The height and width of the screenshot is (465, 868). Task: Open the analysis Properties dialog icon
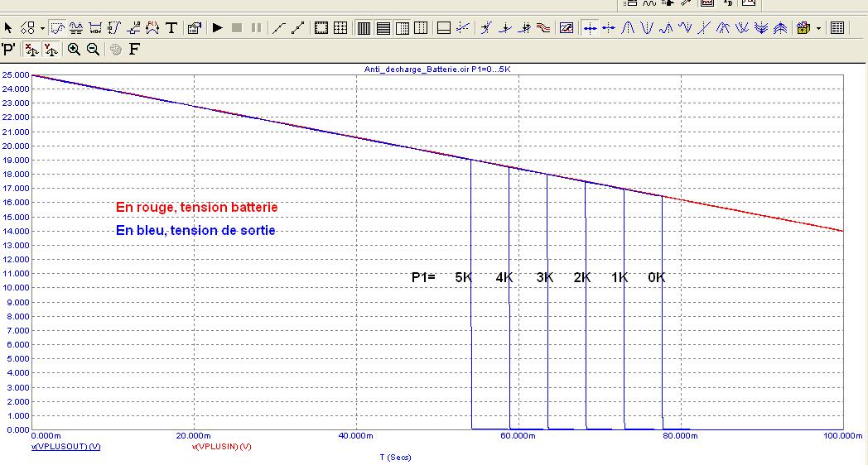pyautogui.click(x=195, y=27)
